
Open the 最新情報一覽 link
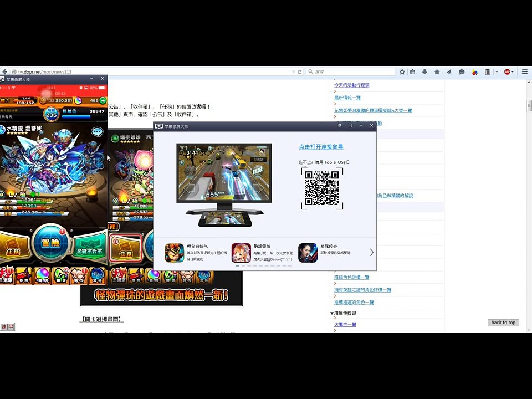[x=347, y=98]
